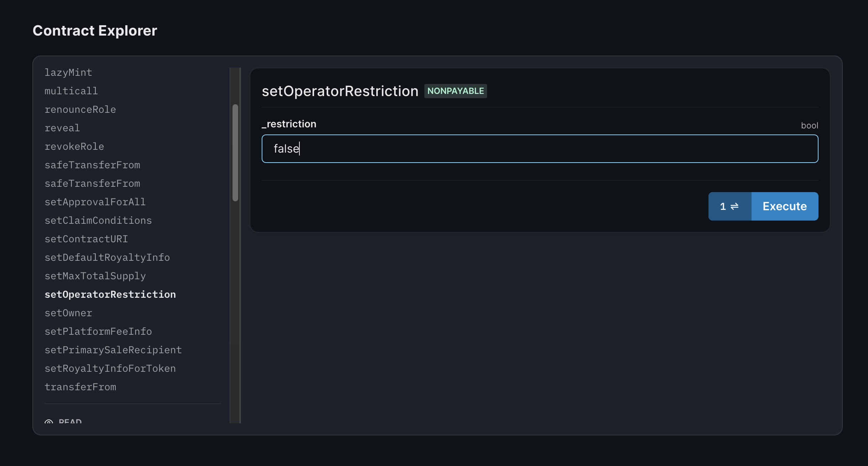Image resolution: width=868 pixels, height=466 pixels.
Task: Click the _restriction bool input field
Action: (x=540, y=149)
